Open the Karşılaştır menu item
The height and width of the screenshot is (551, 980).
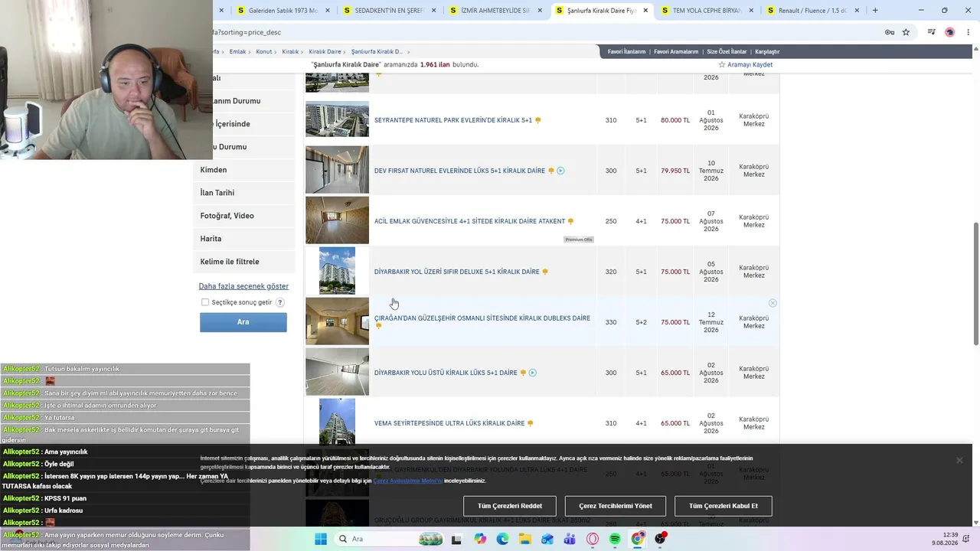pos(767,52)
